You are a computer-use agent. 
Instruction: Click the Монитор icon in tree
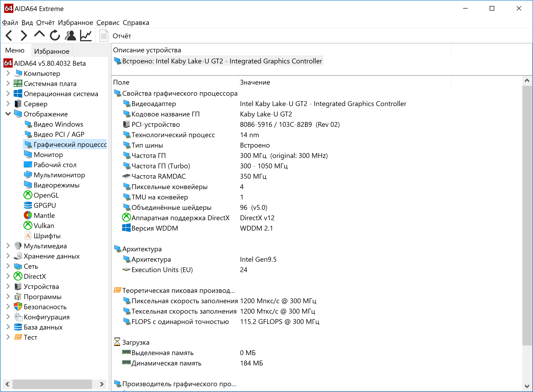(x=28, y=155)
